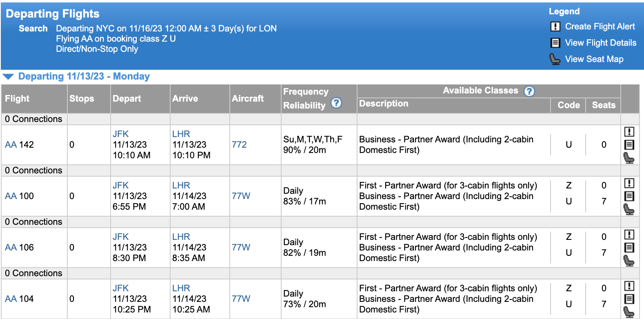Click the View Flight Details legend icon
This screenshot has width=644, height=319.
(x=554, y=42)
